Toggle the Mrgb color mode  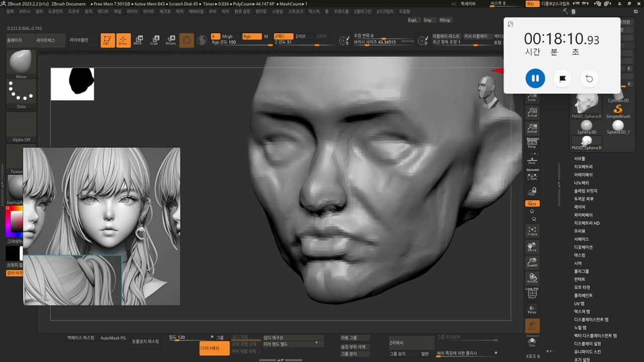227,36
